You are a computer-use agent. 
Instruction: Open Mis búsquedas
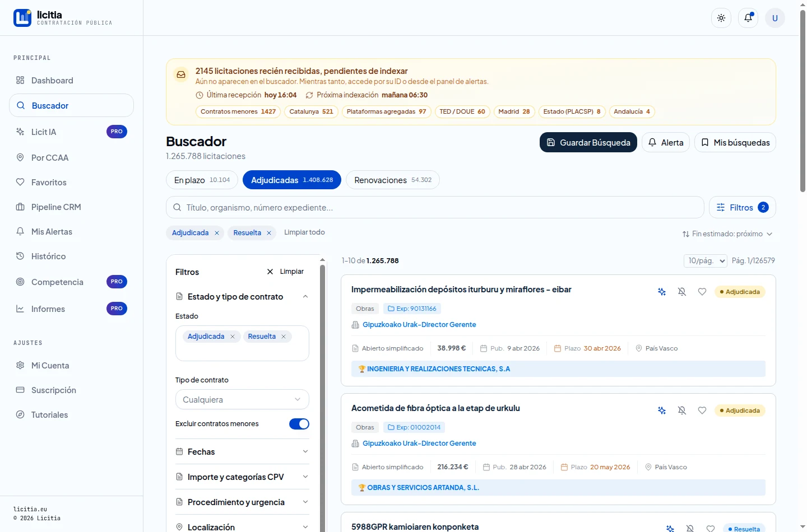click(735, 142)
